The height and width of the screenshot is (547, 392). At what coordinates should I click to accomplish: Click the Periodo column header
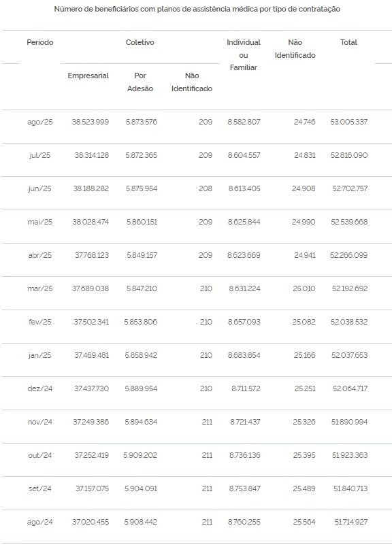point(39,43)
